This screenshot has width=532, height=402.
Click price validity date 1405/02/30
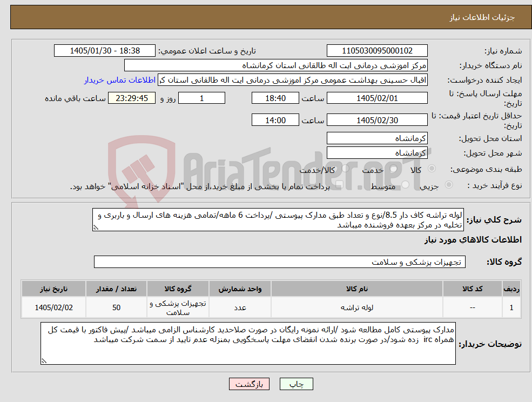coord(377,120)
